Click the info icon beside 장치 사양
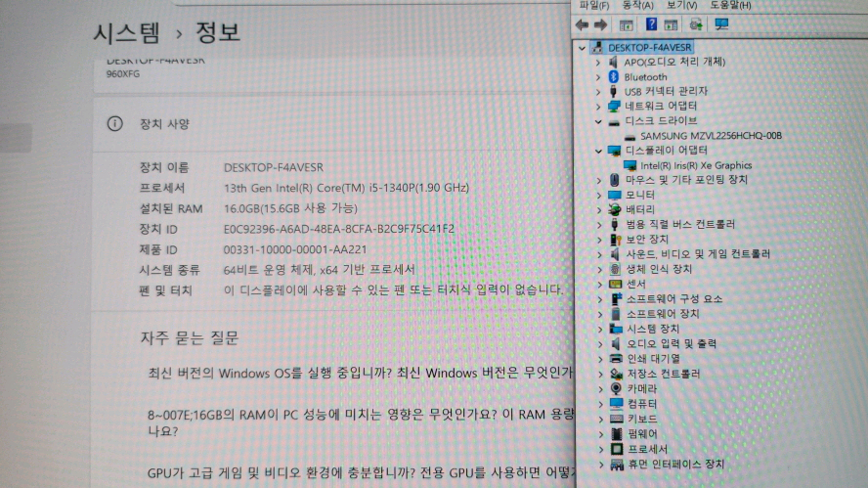 pos(114,123)
